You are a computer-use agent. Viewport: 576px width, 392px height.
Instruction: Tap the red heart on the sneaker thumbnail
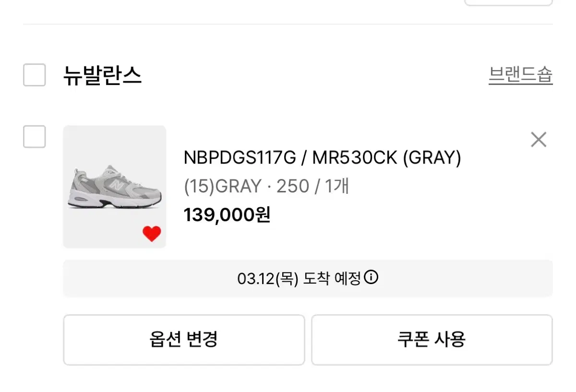coord(152,234)
